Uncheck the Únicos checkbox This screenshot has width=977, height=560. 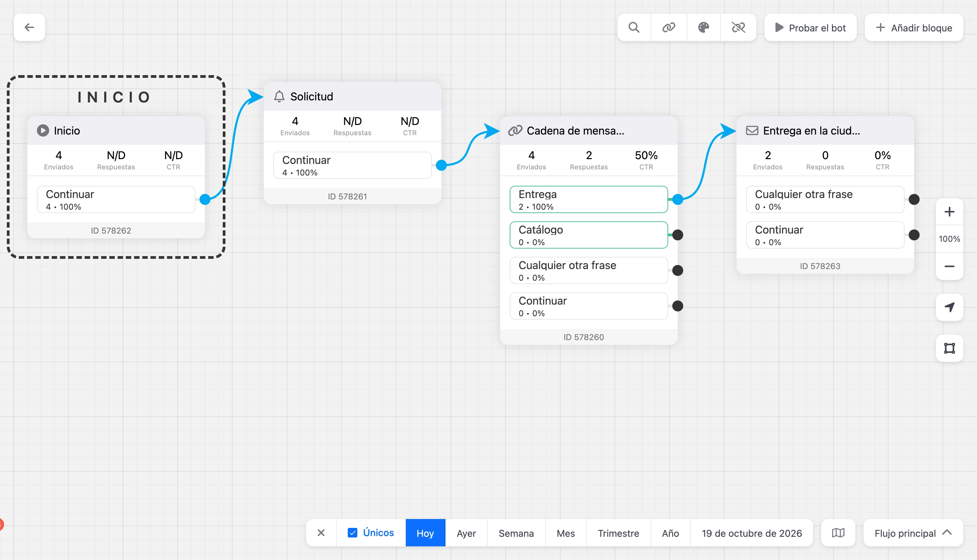pos(352,533)
